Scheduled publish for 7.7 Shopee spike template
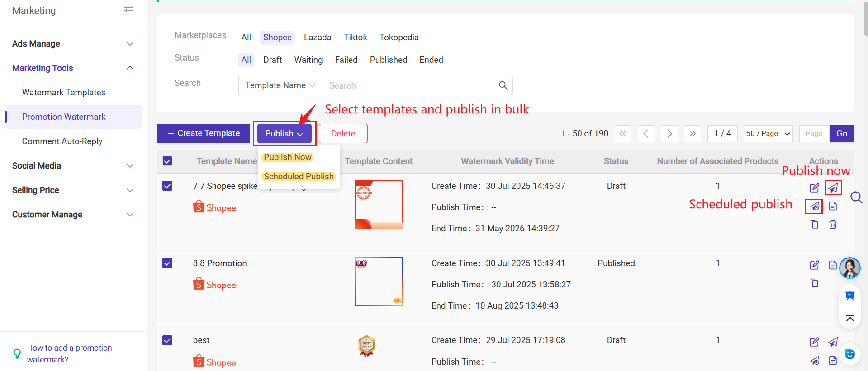Viewport: 868px width, 371px height. coord(814,206)
